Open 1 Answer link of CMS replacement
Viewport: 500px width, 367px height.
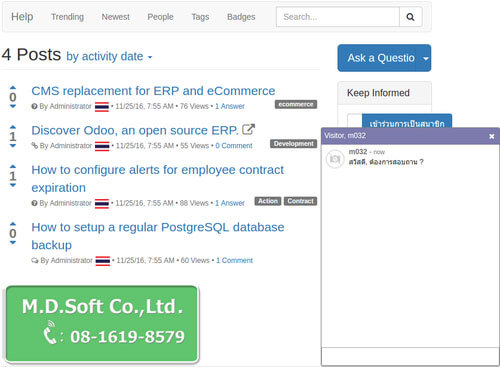pos(230,106)
